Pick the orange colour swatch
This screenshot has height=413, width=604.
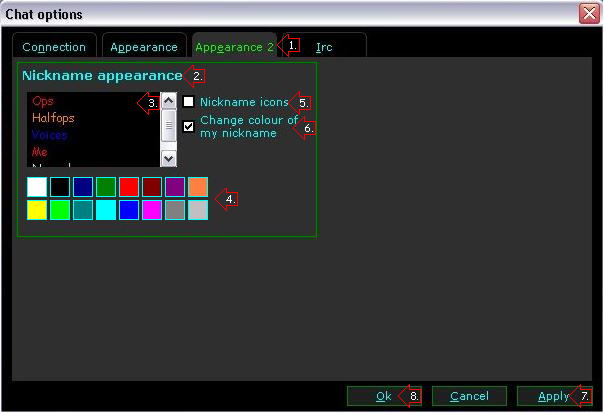[x=198, y=187]
